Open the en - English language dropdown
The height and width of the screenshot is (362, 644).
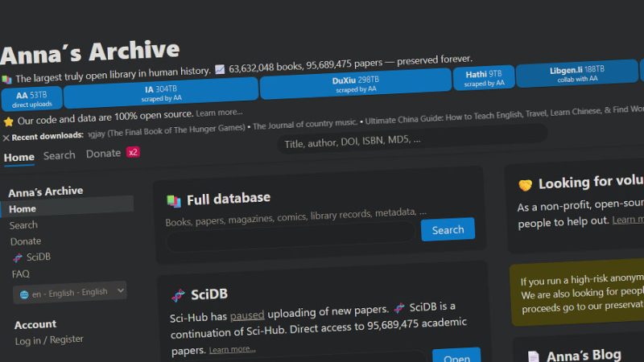pos(70,293)
